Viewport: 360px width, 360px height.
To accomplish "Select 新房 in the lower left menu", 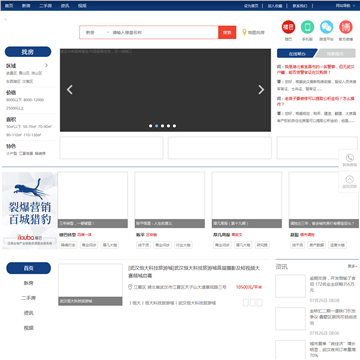I will point(29,283).
